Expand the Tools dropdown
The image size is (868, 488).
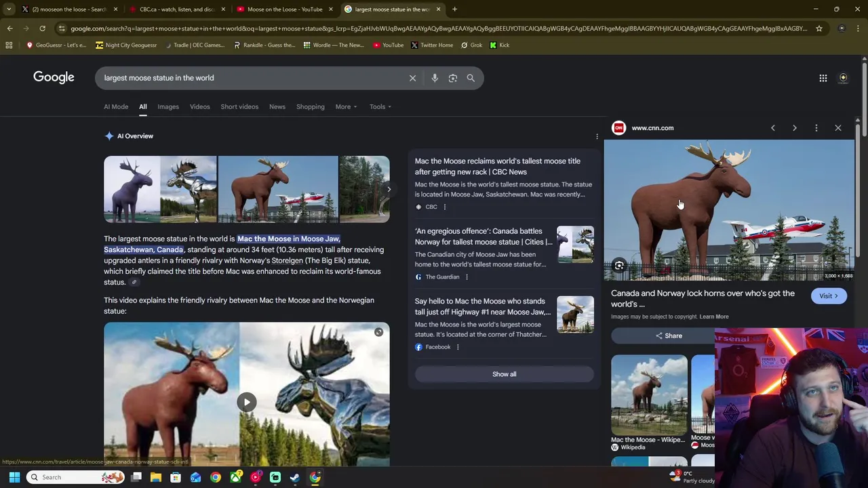[x=380, y=106]
